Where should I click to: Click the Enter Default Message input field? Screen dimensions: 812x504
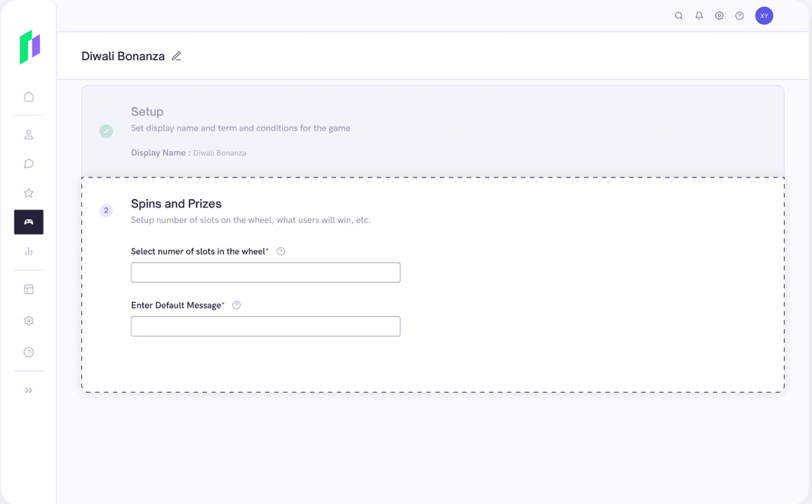265,326
